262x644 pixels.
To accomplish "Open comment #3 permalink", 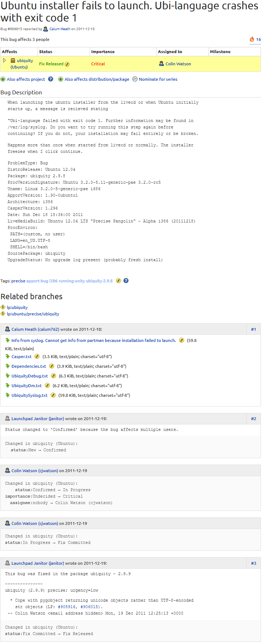I will [x=253, y=563].
